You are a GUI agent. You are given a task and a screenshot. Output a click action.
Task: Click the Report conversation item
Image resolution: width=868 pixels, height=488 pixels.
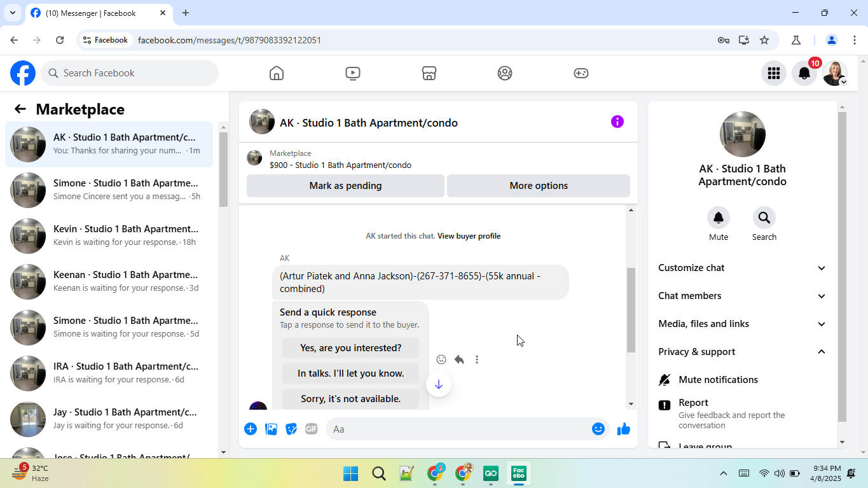coord(743,414)
